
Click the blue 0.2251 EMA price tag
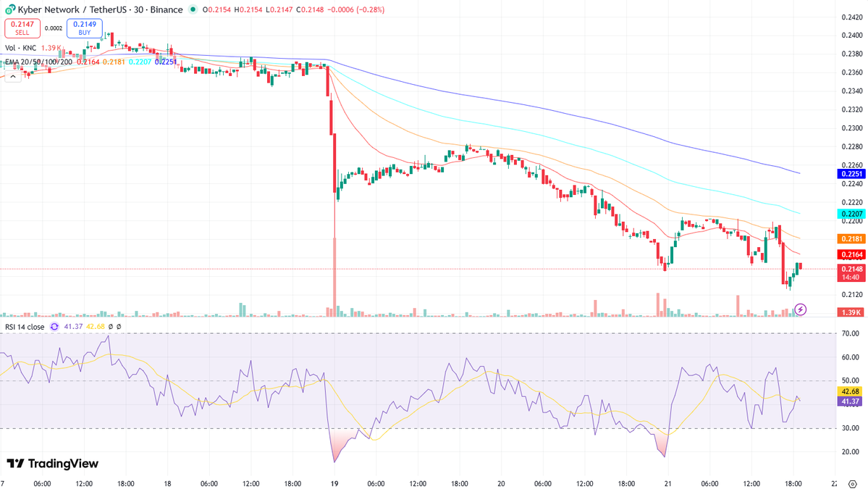(x=848, y=175)
